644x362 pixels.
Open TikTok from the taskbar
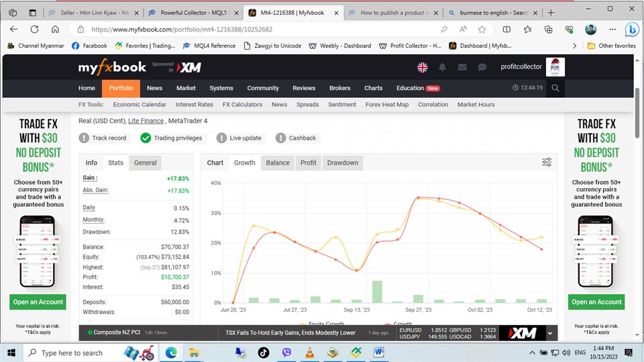(263, 353)
